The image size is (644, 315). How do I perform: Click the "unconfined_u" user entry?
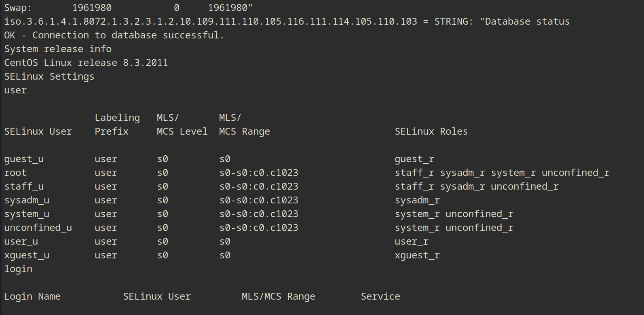click(x=38, y=228)
